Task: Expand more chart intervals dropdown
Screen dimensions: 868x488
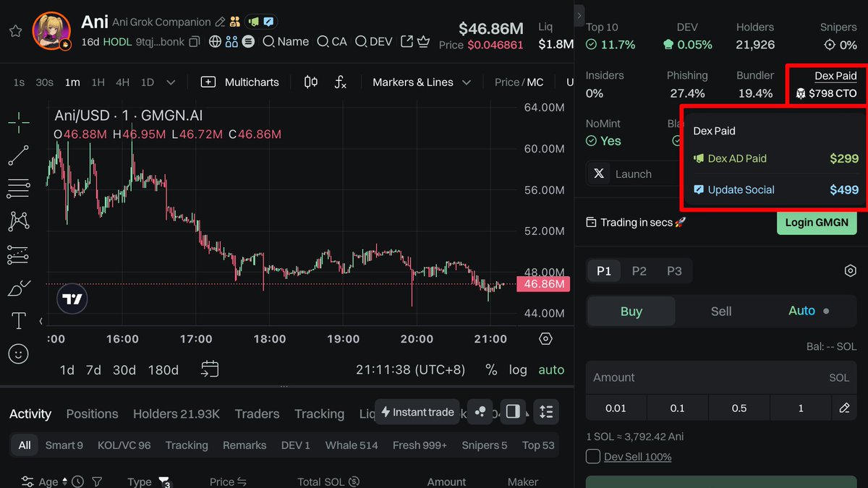Action: [x=171, y=82]
